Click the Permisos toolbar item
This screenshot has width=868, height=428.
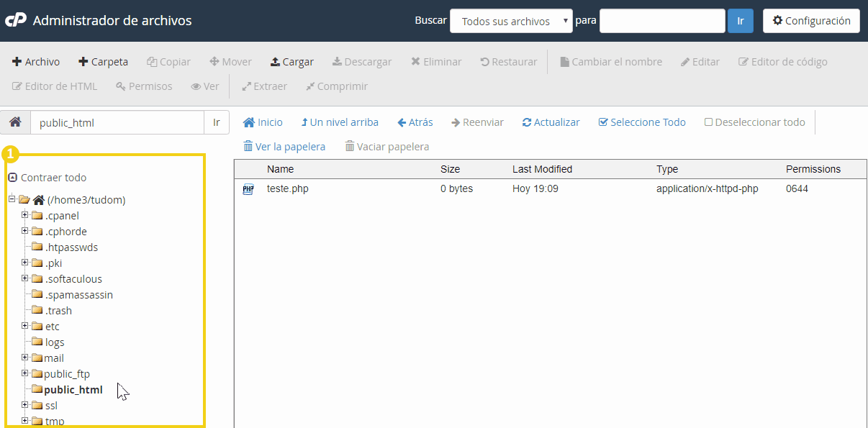(x=144, y=86)
